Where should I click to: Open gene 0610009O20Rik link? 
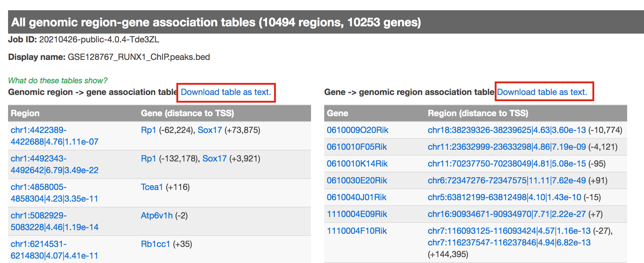pos(357,130)
